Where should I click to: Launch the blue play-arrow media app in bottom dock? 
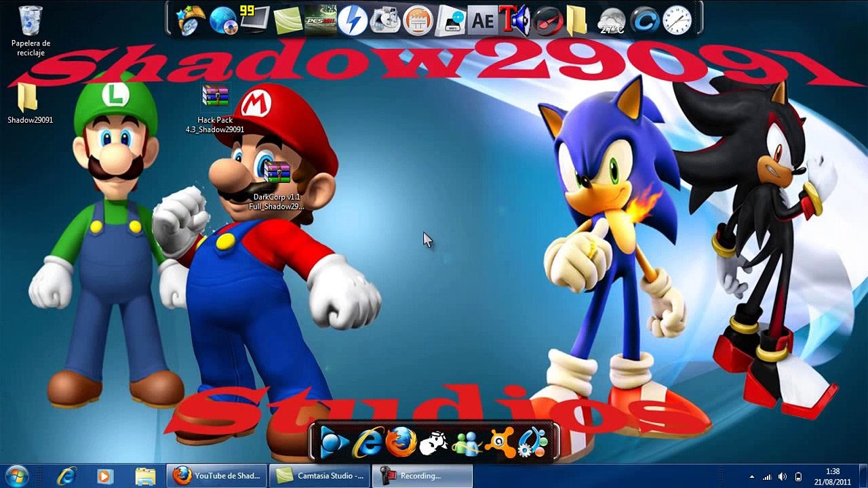(334, 444)
